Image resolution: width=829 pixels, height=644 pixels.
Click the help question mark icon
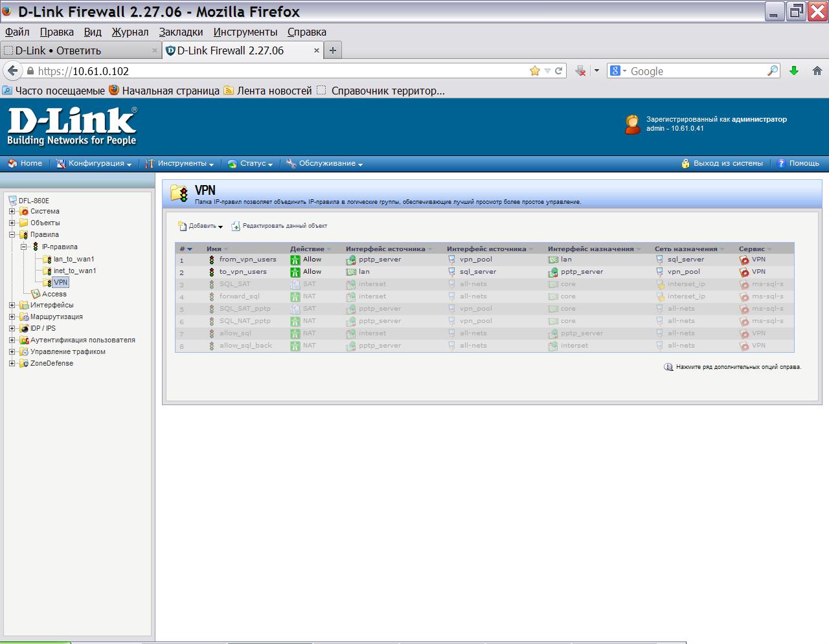pos(781,164)
